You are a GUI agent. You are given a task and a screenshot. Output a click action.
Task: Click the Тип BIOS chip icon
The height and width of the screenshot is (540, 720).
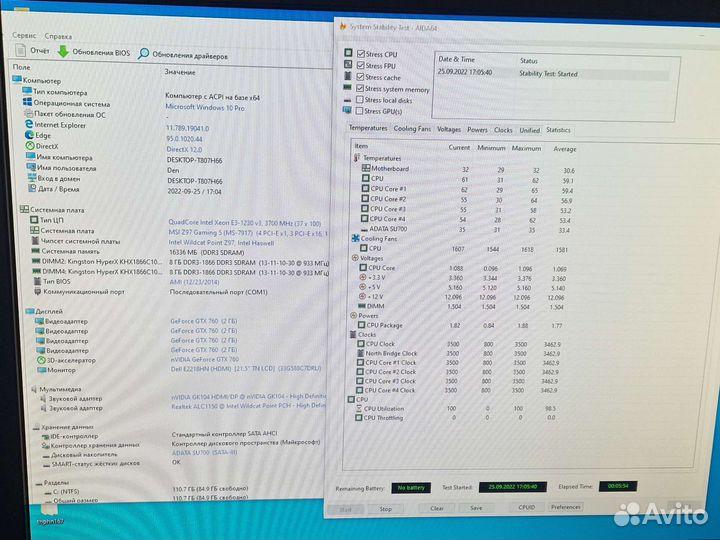(37, 281)
